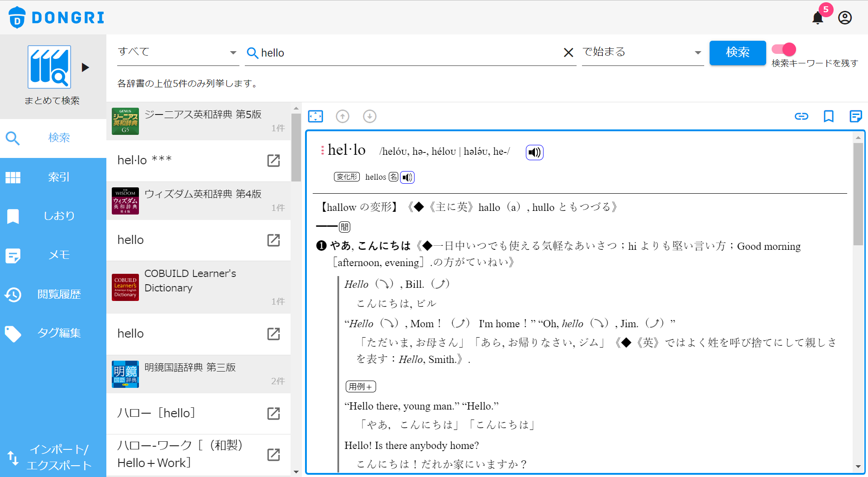Click the ウィズダム英和辞典 第4版 header

click(x=198, y=201)
